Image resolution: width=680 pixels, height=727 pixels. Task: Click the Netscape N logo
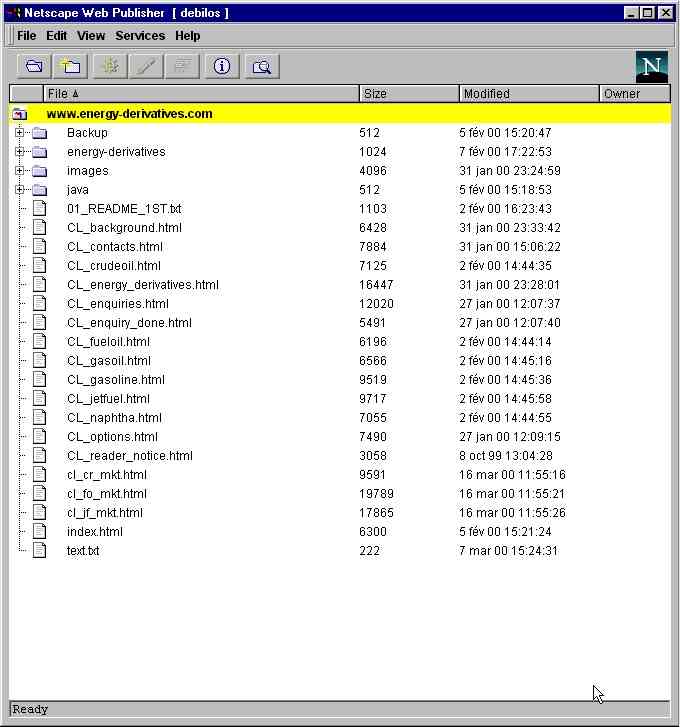pyautogui.click(x=652, y=67)
